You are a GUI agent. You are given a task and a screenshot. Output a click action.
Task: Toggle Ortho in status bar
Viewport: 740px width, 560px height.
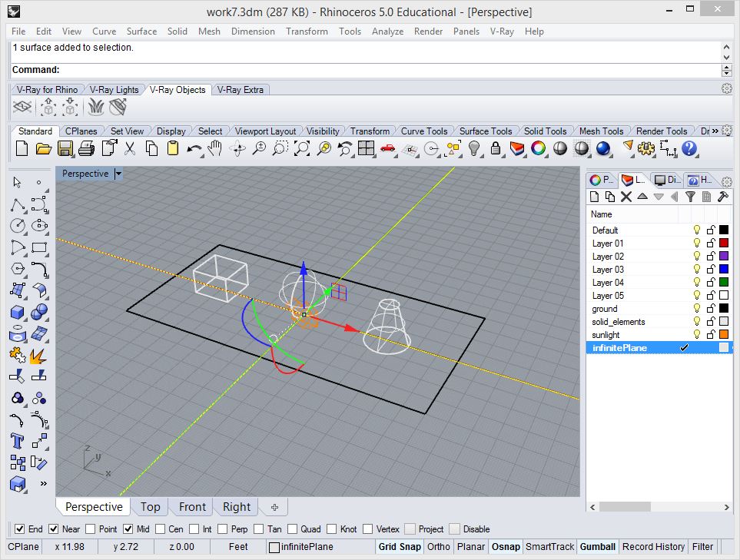click(439, 546)
